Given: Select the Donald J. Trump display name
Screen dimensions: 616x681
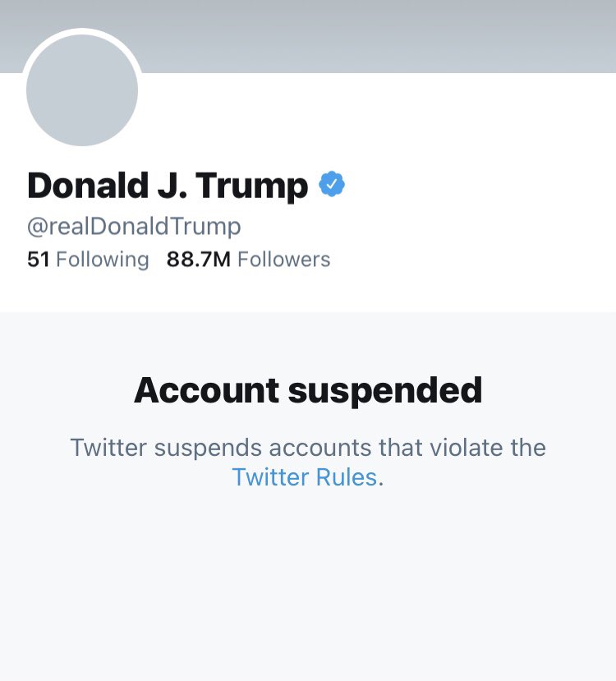Looking at the screenshot, I should point(168,186).
